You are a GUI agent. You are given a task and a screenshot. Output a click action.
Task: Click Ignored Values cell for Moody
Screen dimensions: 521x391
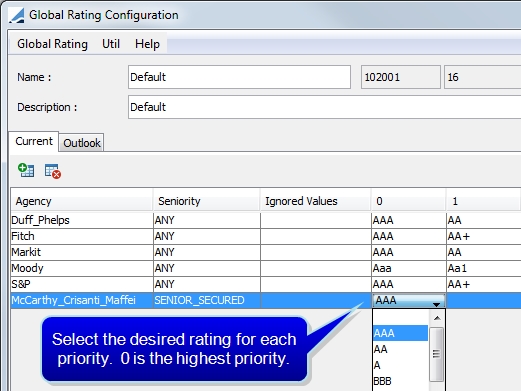click(x=316, y=268)
